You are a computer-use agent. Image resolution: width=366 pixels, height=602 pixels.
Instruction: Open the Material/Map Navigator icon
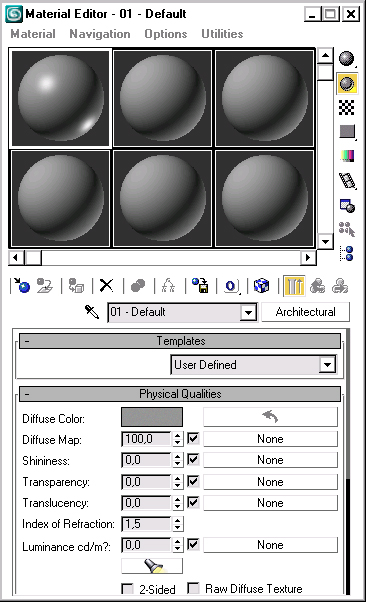(x=347, y=254)
